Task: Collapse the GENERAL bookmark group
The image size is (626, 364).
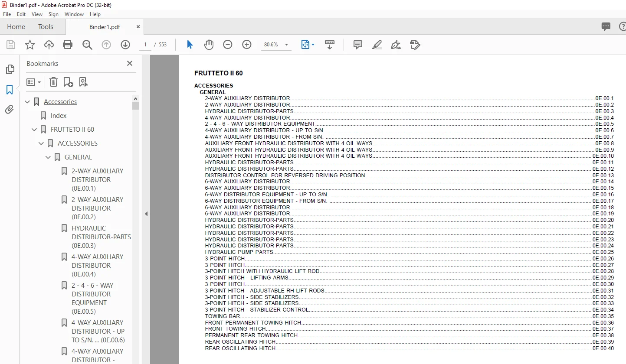Action: (49, 157)
